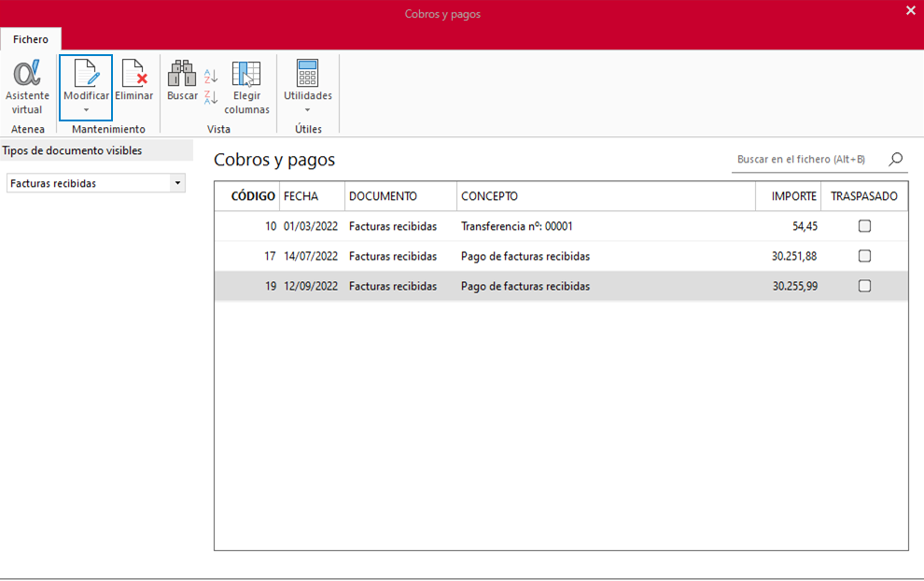Sort by the CÓDIGO column header
This screenshot has width=924, height=581.
coord(253,196)
